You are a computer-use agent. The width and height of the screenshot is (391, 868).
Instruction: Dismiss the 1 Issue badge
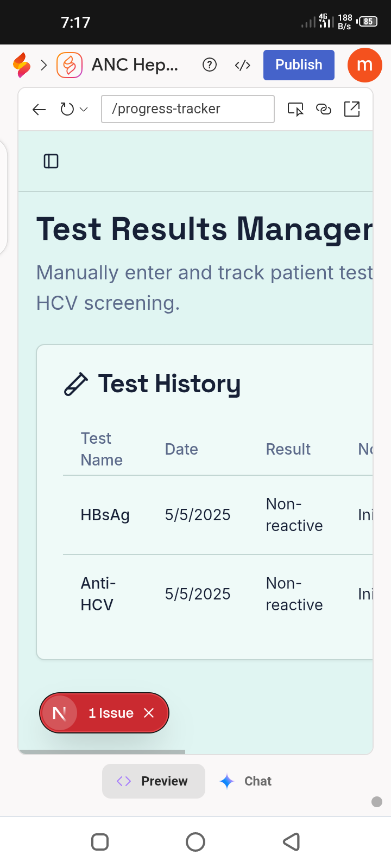[x=149, y=713]
